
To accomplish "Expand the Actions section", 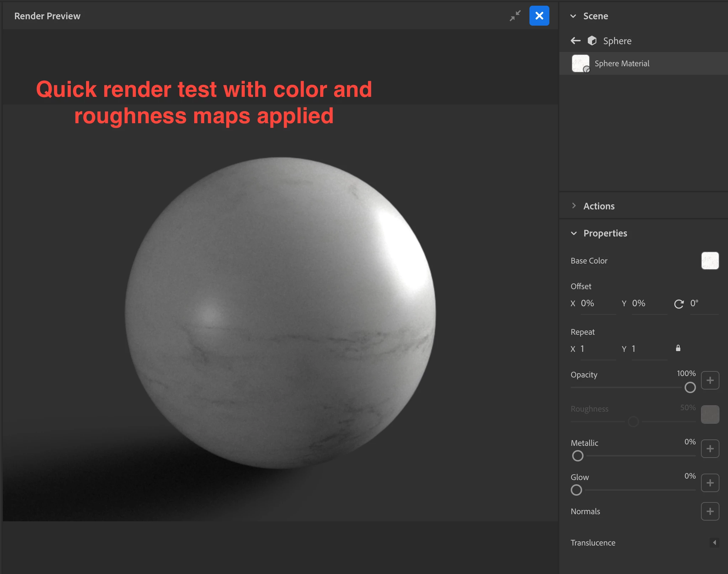I will point(574,206).
